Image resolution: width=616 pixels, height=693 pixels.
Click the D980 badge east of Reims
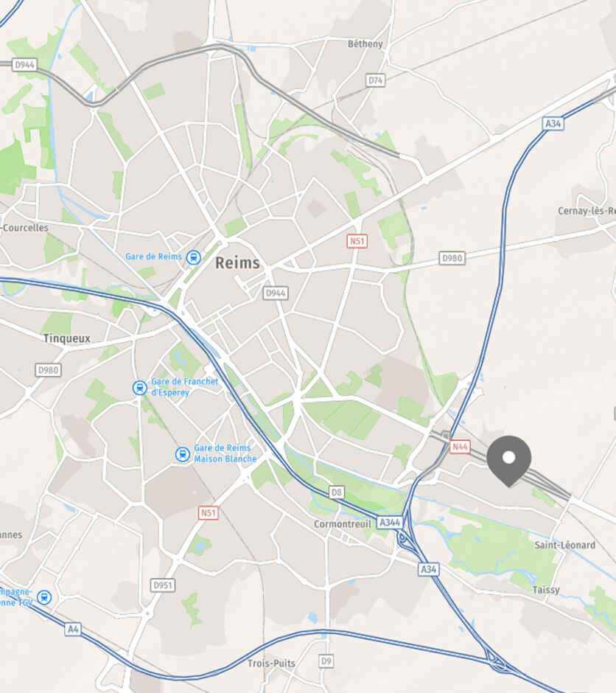[x=452, y=258]
